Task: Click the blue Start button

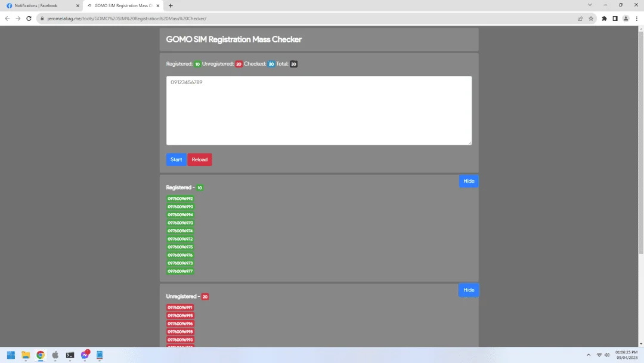Action: click(x=176, y=159)
